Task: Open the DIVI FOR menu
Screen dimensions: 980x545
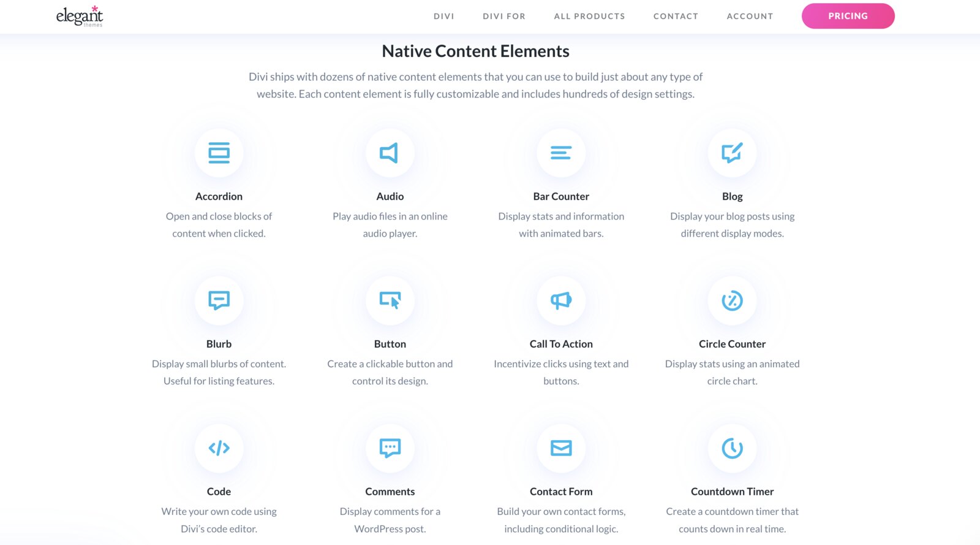Action: [x=504, y=16]
